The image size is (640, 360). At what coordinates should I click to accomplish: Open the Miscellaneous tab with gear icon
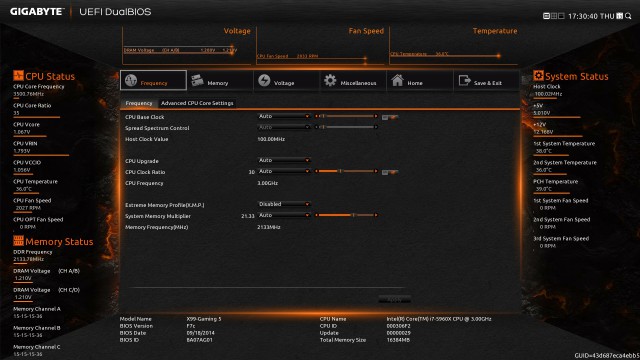[353, 80]
